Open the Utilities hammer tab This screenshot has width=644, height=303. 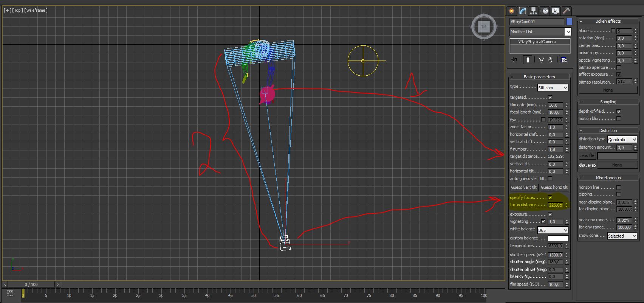tap(566, 11)
